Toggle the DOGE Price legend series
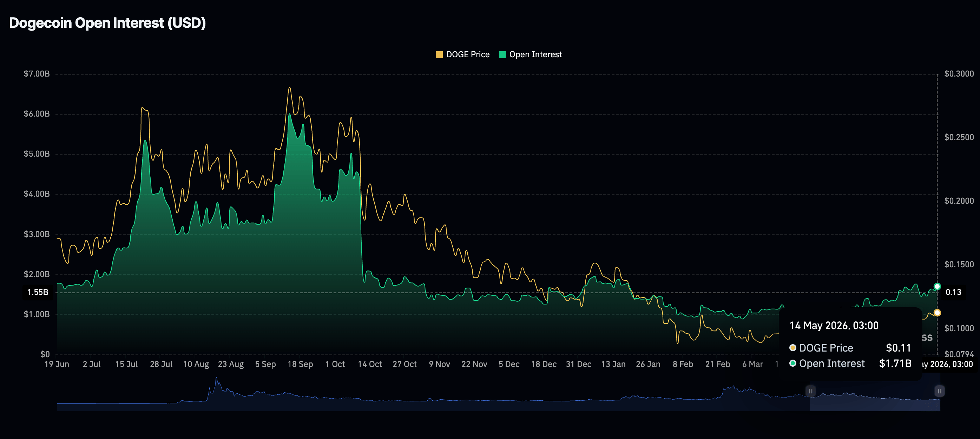 click(x=462, y=54)
